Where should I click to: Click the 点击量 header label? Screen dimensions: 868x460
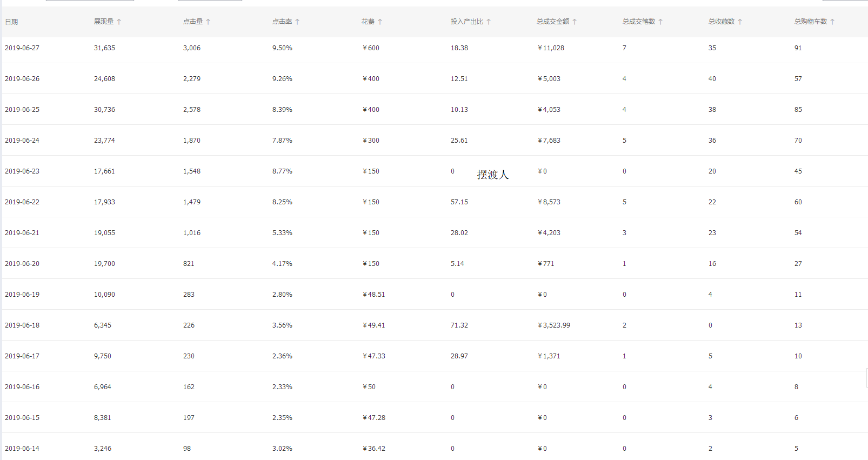tap(193, 22)
